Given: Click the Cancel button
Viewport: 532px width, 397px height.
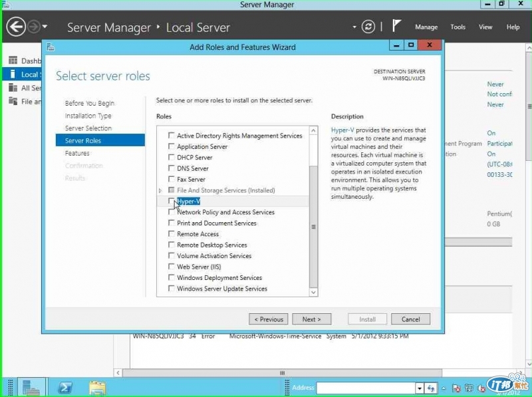Looking at the screenshot, I should (410, 319).
